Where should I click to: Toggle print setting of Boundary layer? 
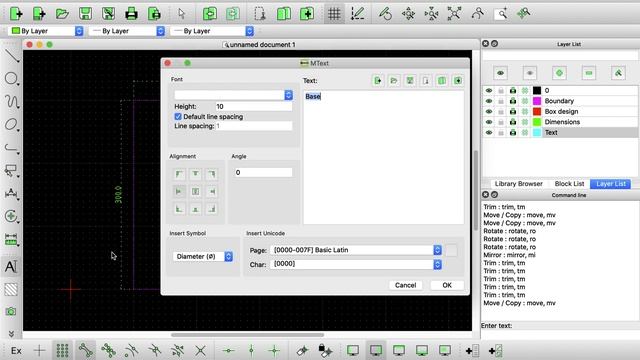[513, 101]
